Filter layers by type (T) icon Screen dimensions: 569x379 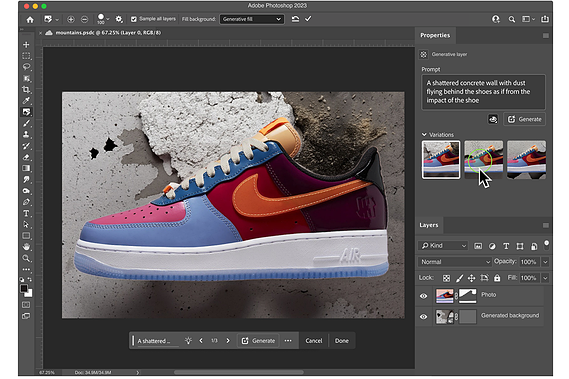tap(506, 246)
